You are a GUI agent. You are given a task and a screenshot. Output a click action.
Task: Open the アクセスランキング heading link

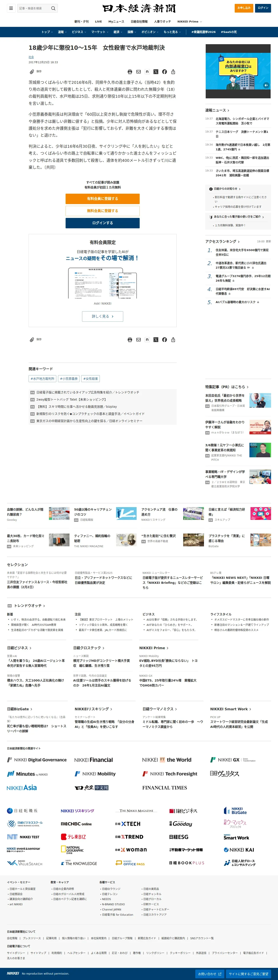click(x=223, y=242)
